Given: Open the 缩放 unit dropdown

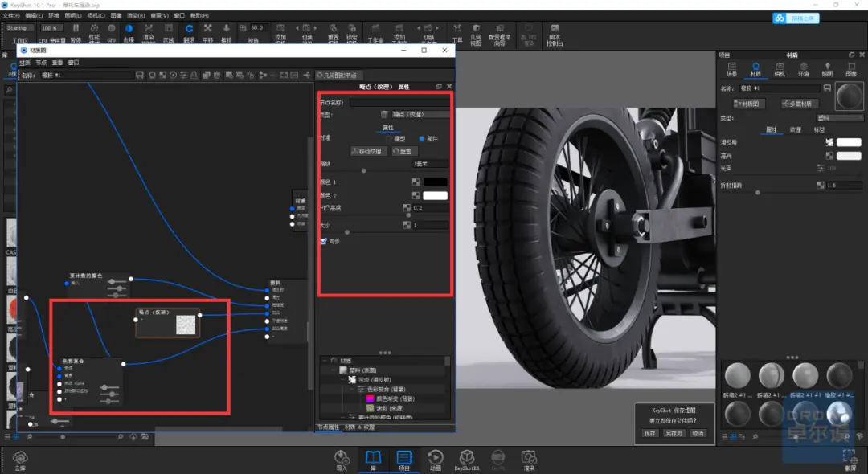Looking at the screenshot, I should coord(432,164).
